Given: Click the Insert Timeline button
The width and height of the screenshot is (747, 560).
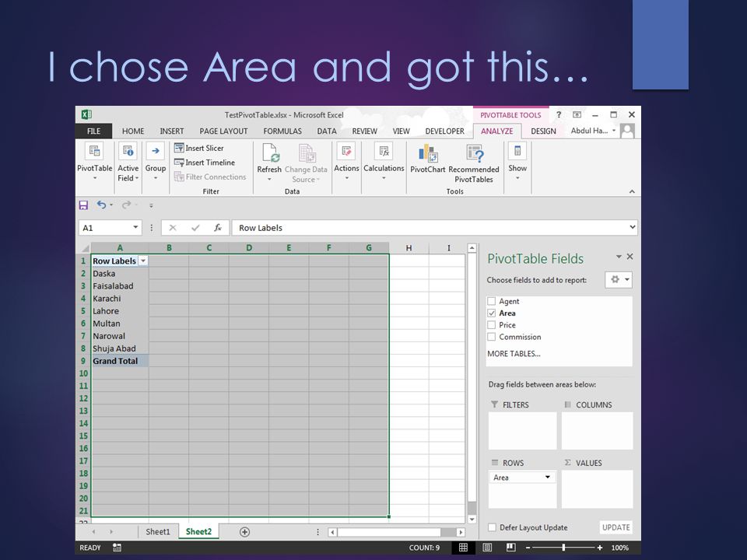Looking at the screenshot, I should point(205,163).
